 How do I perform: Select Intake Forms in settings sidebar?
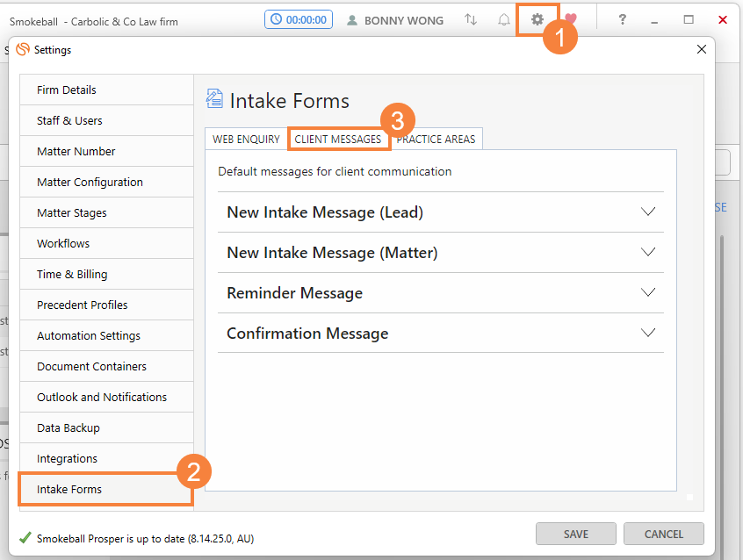pyautogui.click(x=106, y=490)
